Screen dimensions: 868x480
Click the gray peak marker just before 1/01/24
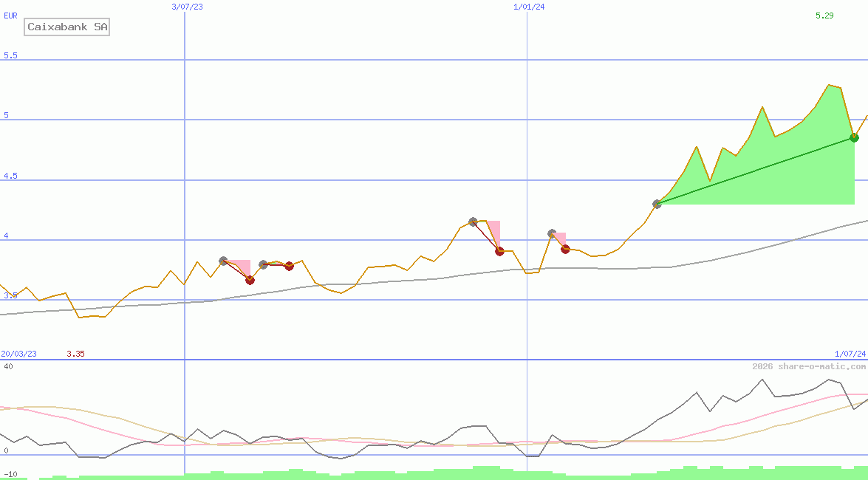tap(473, 222)
